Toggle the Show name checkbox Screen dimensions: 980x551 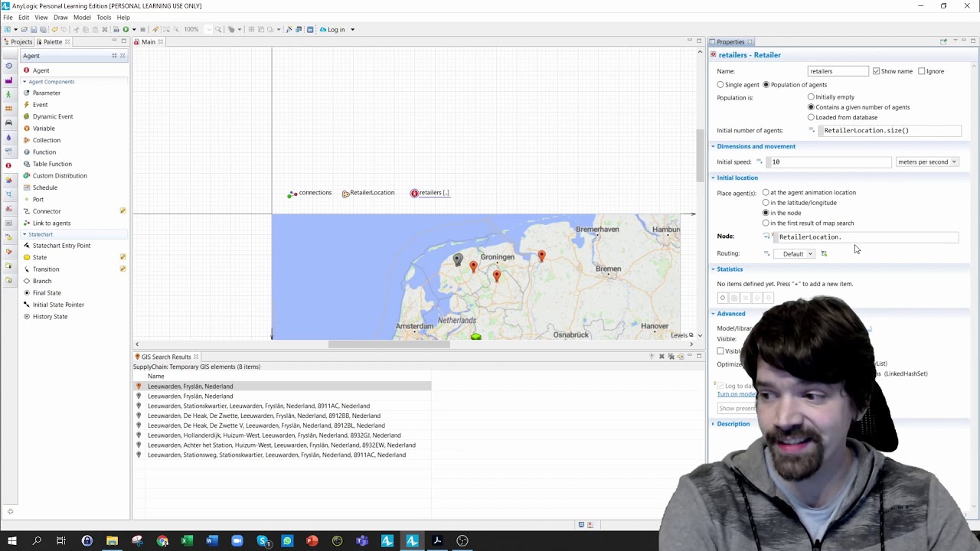(876, 71)
